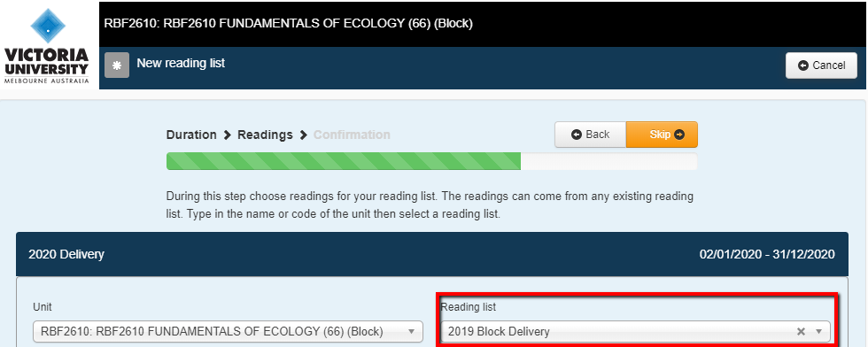Click the asterisk icon beside New reading list
This screenshot has height=347, width=868.
pos(117,66)
